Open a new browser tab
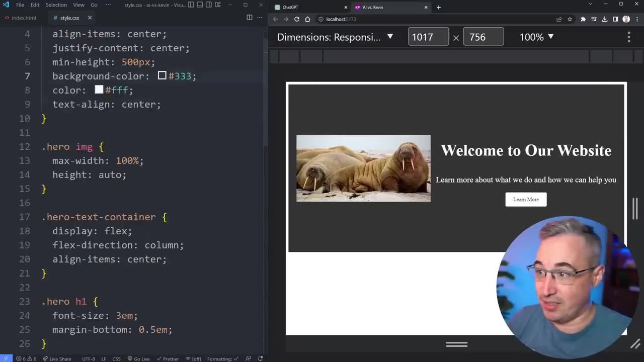Viewport: 644px width, 362px height. tap(439, 7)
